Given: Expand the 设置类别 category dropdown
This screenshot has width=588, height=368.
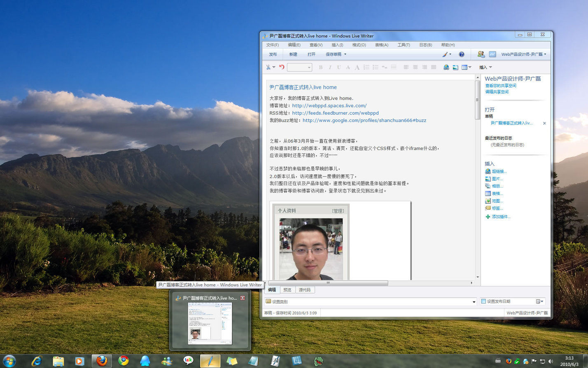Looking at the screenshot, I should tap(474, 302).
